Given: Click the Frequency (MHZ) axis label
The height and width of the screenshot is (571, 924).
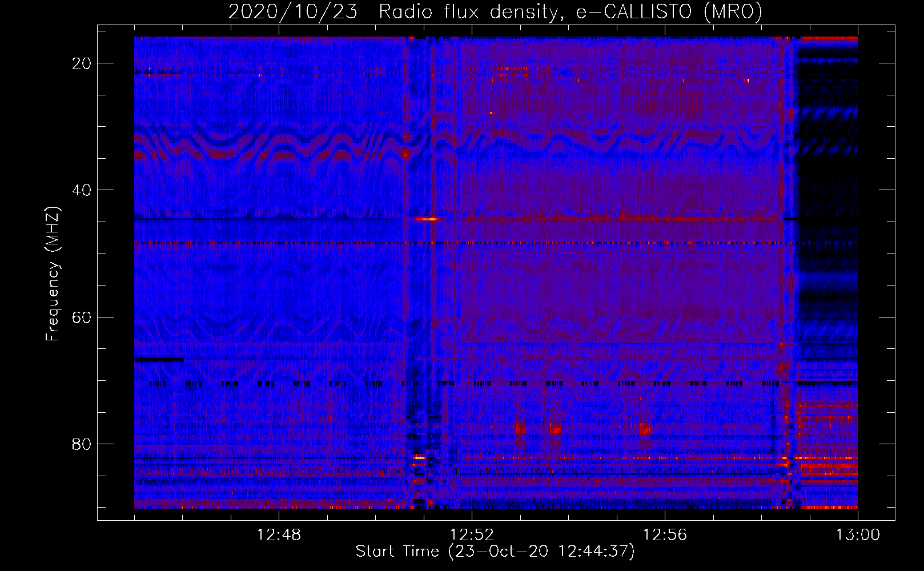Looking at the screenshot, I should pyautogui.click(x=53, y=274).
